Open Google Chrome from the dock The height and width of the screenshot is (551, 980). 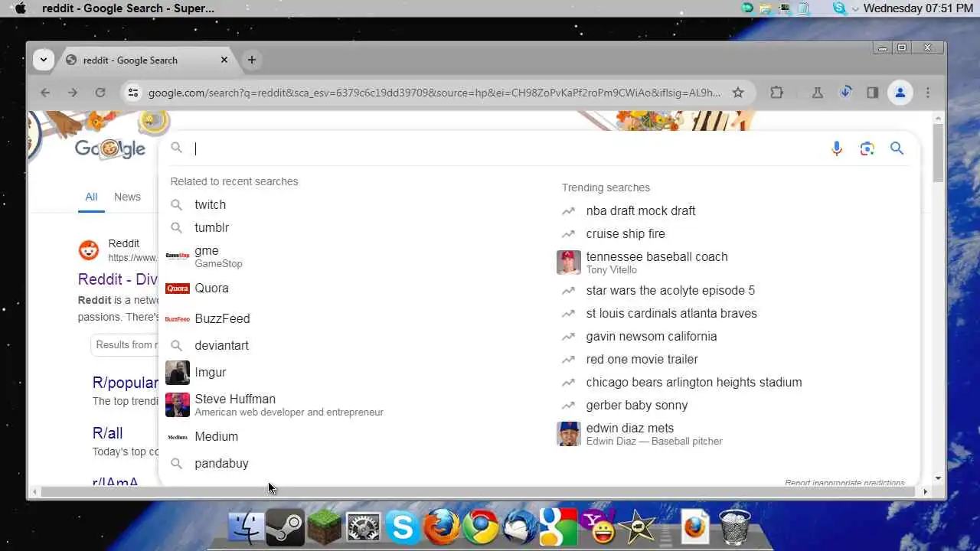481,527
